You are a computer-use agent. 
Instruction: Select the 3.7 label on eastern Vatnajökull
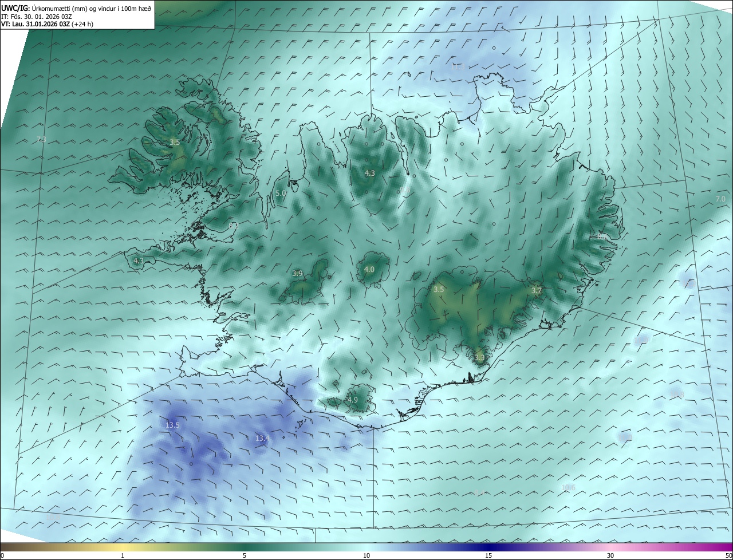point(536,291)
